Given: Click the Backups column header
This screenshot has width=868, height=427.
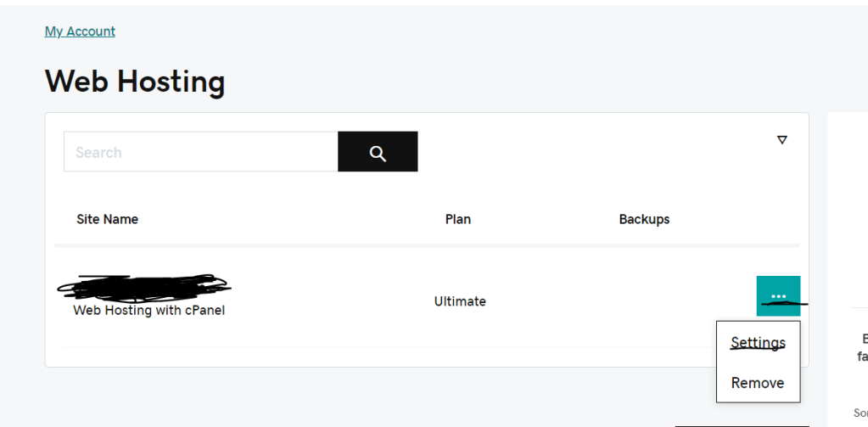Looking at the screenshot, I should coord(644,219).
